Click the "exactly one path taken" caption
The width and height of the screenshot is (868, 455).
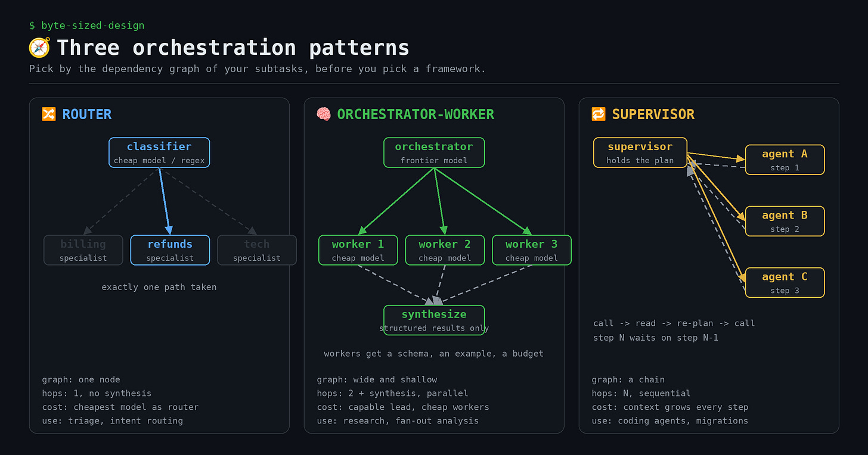pos(159,287)
